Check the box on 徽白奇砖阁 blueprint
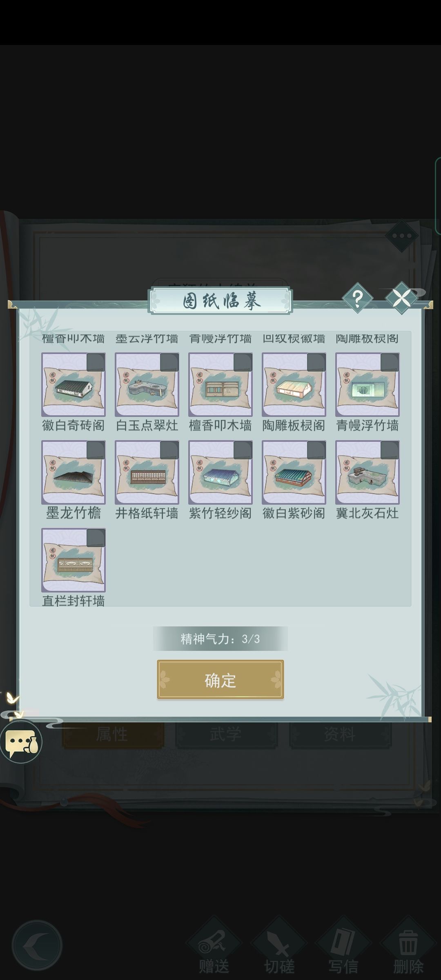 [x=96, y=363]
